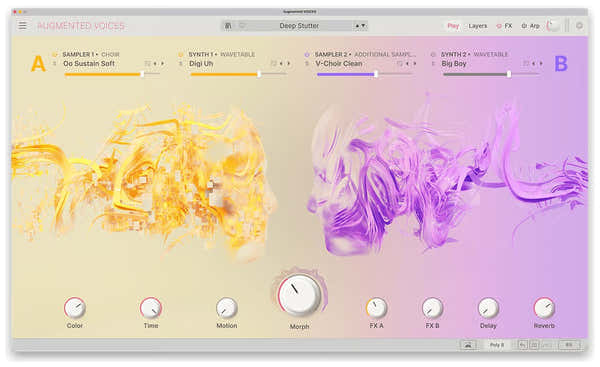The image size is (600, 367).
Task: Click the Synth 1 volume slider handle
Action: pyautogui.click(x=259, y=74)
